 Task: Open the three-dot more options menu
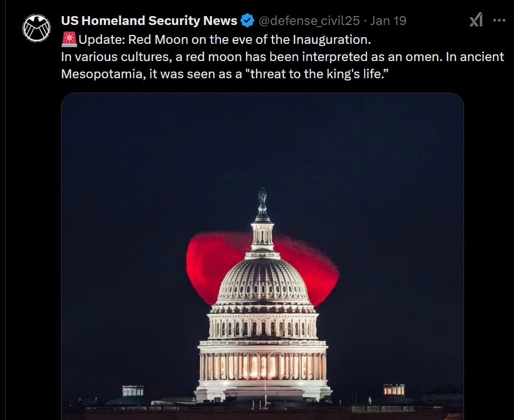[499, 21]
